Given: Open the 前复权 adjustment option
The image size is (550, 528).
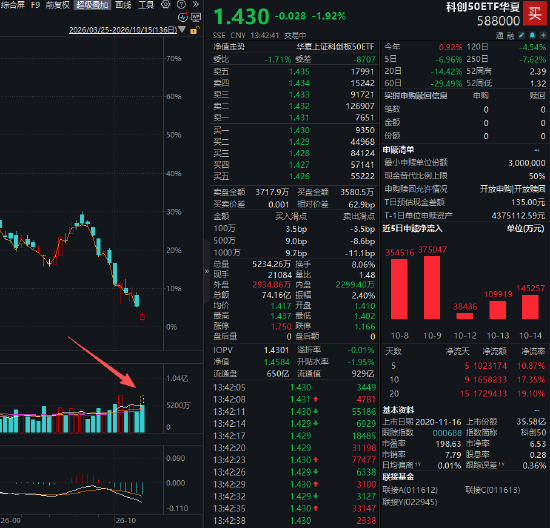Looking at the screenshot, I should [x=58, y=5].
